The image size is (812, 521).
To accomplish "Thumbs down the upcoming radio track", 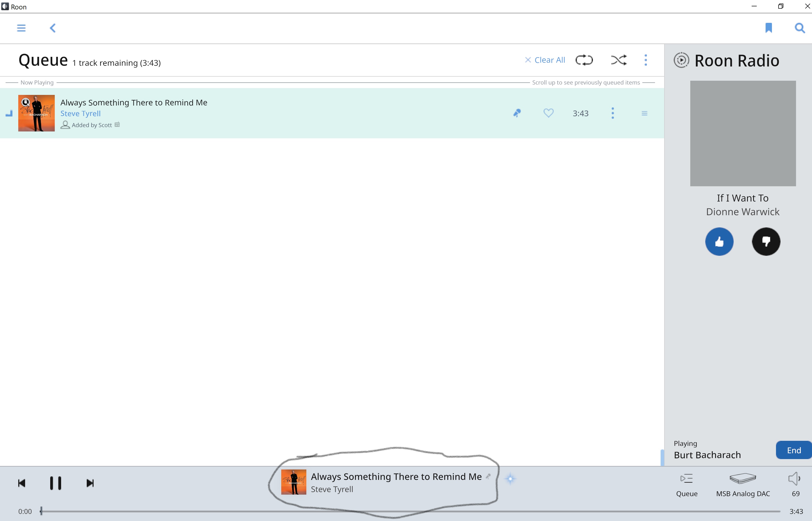I will pos(766,242).
